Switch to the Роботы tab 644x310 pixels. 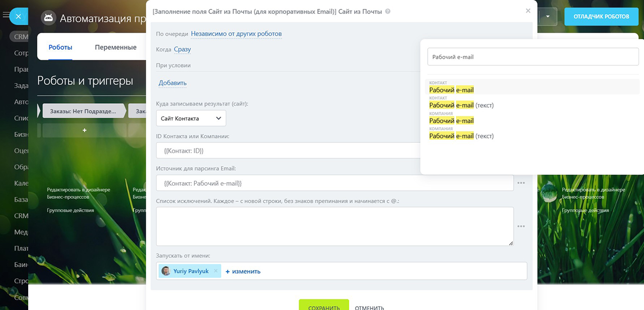pyautogui.click(x=60, y=47)
